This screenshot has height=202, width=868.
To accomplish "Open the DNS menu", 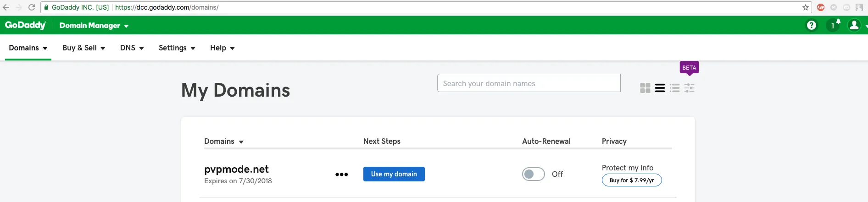I will pyautogui.click(x=132, y=48).
